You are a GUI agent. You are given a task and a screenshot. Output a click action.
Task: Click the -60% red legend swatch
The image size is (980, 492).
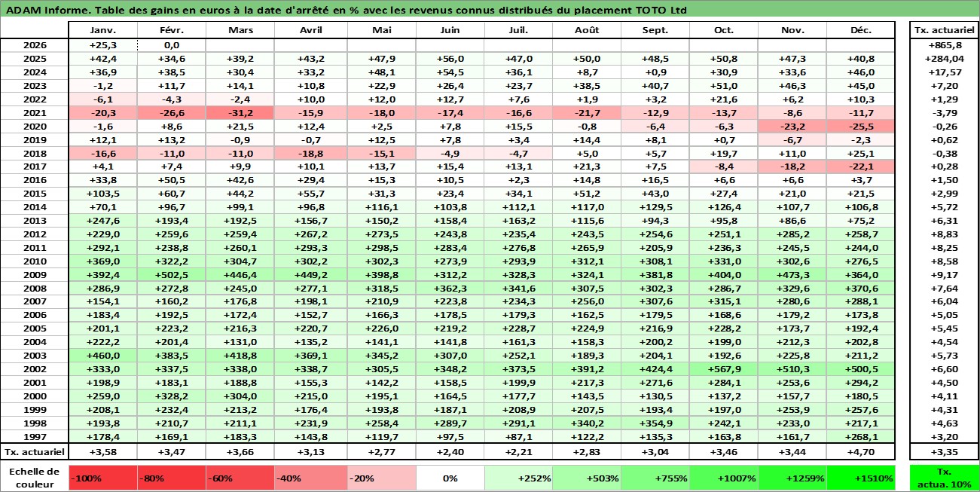240,478
